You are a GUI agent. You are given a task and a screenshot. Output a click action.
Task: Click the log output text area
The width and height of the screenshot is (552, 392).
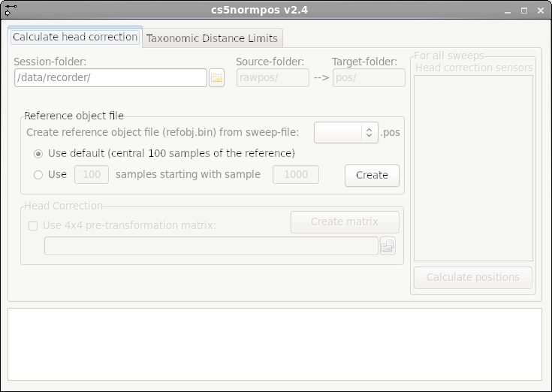point(275,344)
